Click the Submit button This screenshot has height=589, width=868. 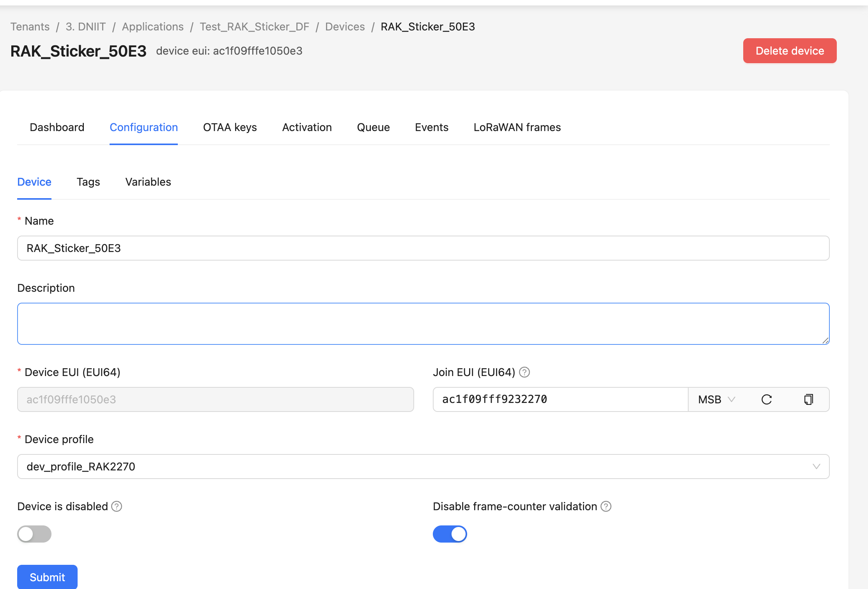[x=47, y=577]
